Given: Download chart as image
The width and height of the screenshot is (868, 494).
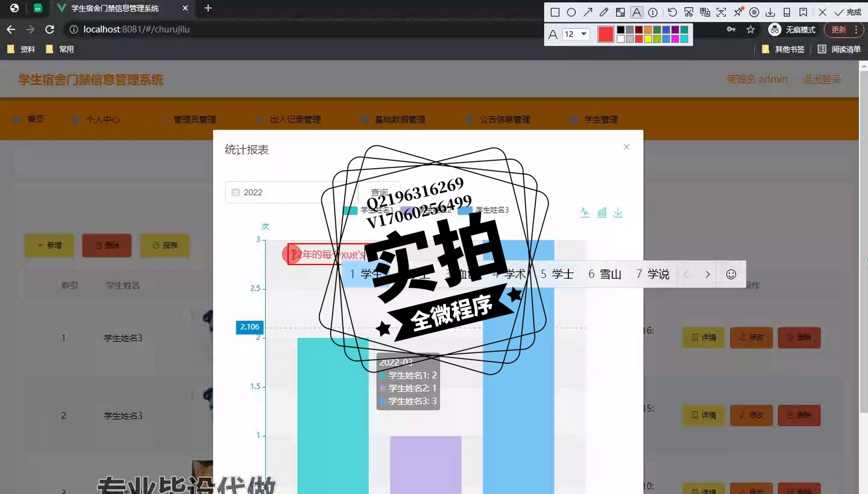Looking at the screenshot, I should pos(618,212).
